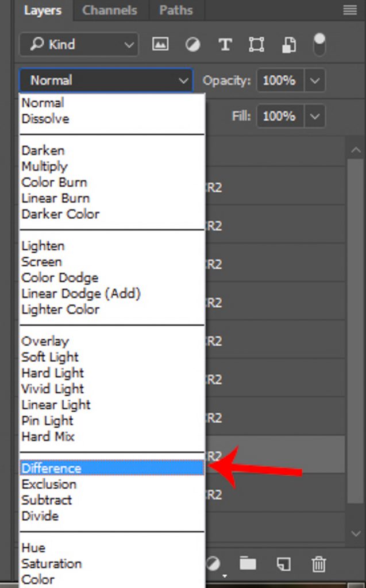Open the Opacity dropdown arrow
The image size is (366, 588).
click(314, 80)
